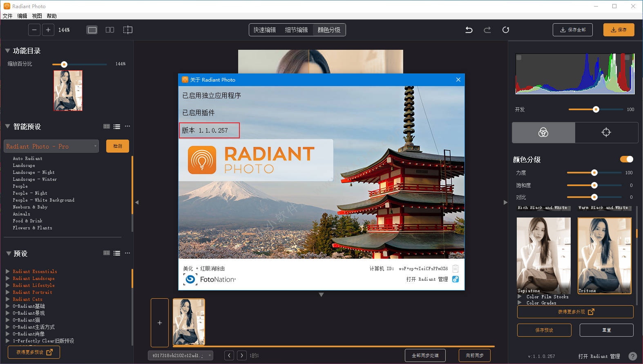Select the color circles grading icon tab
The height and width of the screenshot is (364, 643).
pos(543,132)
